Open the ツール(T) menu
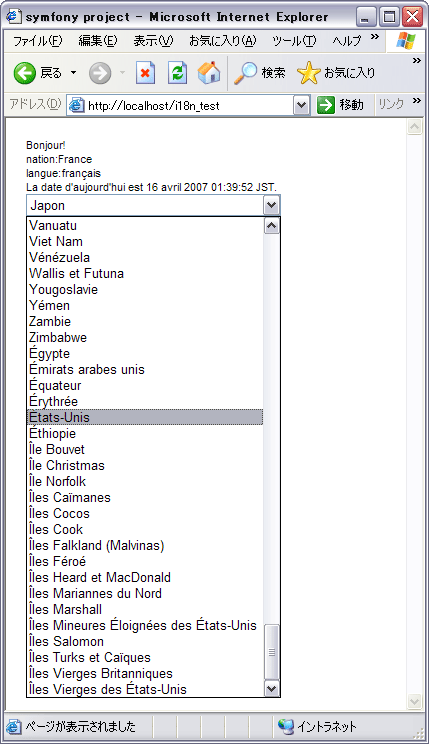Viewport: 429px width, 744px height. pyautogui.click(x=294, y=41)
